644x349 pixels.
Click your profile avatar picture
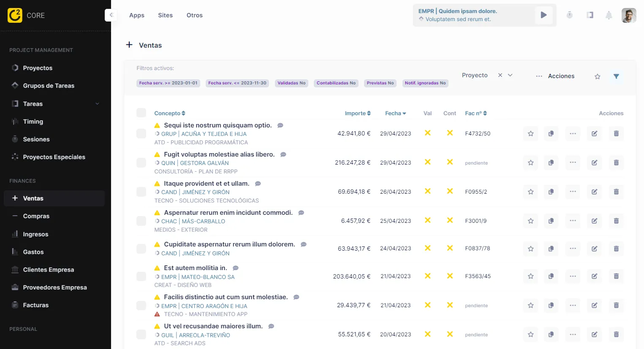click(629, 15)
